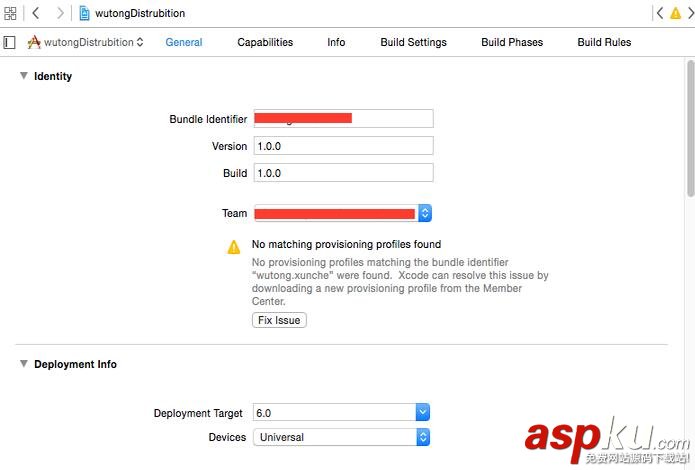Click the Version field
Image resolution: width=695 pixels, height=470 pixels.
click(344, 146)
